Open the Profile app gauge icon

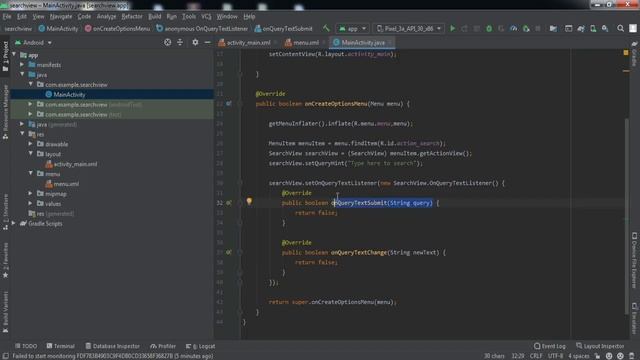coord(513,29)
